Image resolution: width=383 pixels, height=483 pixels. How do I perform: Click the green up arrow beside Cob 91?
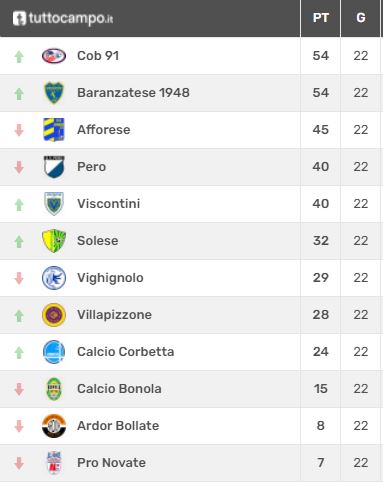click(x=19, y=56)
